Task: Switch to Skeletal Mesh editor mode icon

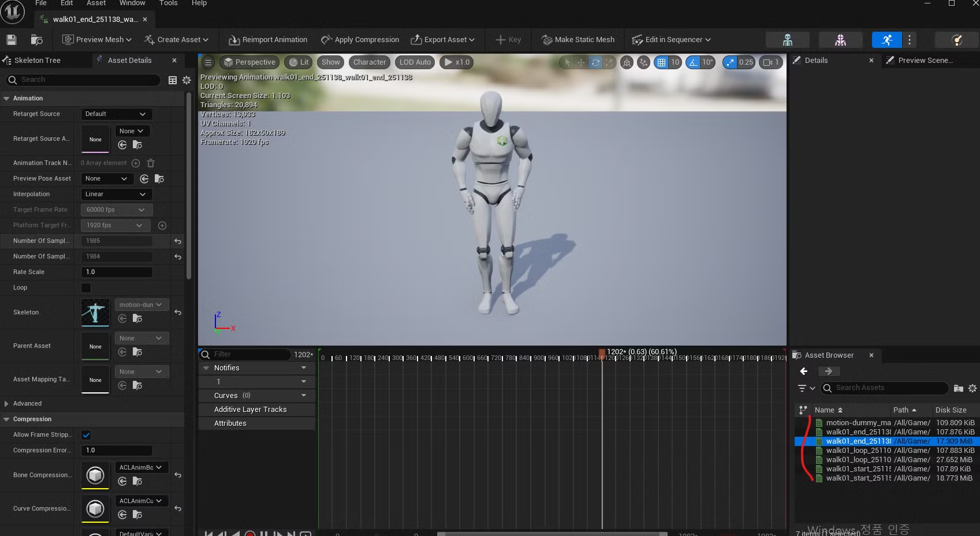Action: pyautogui.click(x=840, y=40)
